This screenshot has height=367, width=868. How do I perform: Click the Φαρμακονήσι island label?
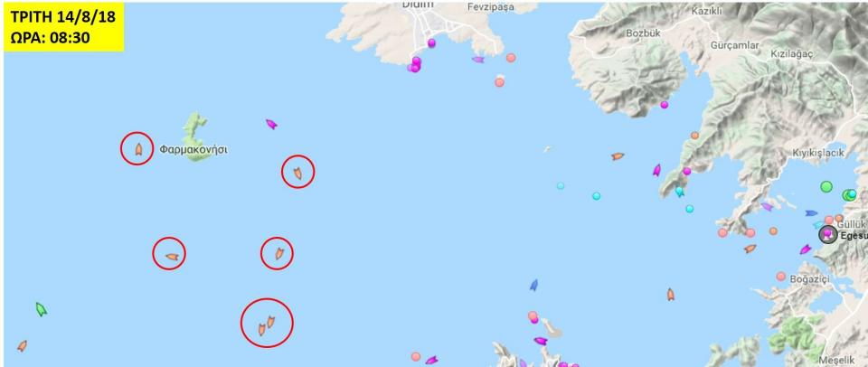tap(193, 149)
